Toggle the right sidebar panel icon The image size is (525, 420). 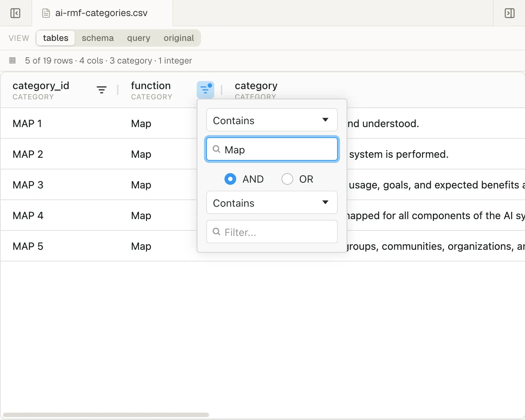(x=509, y=13)
